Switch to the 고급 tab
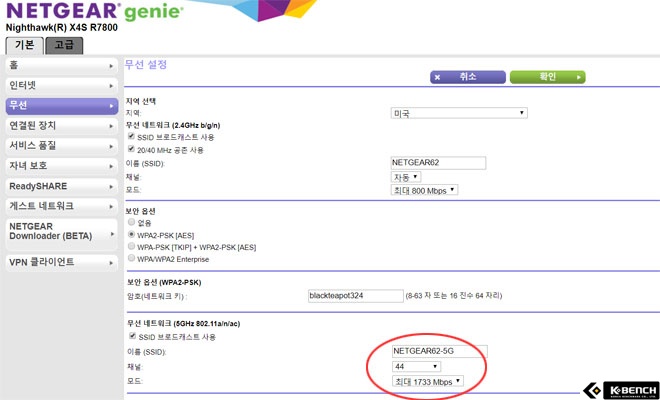Viewport: 660px width, 400px height. click(64, 45)
